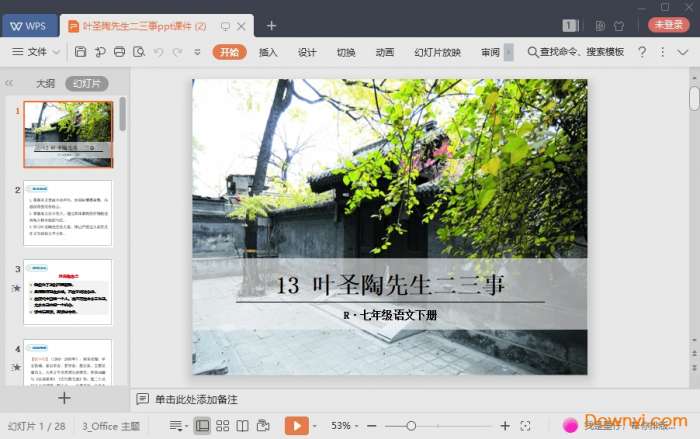This screenshot has width=700, height=439.
Task: Save the presentation with the save icon
Action: pyautogui.click(x=80, y=52)
